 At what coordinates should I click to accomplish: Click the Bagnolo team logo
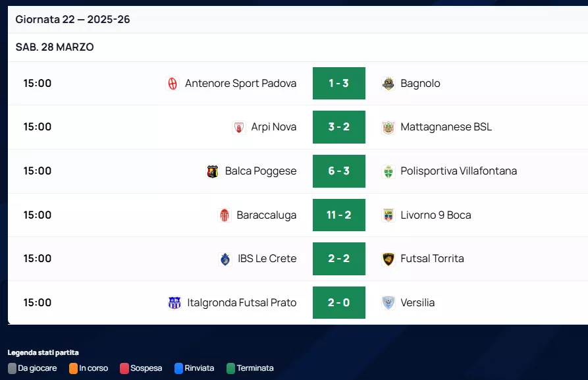388,84
